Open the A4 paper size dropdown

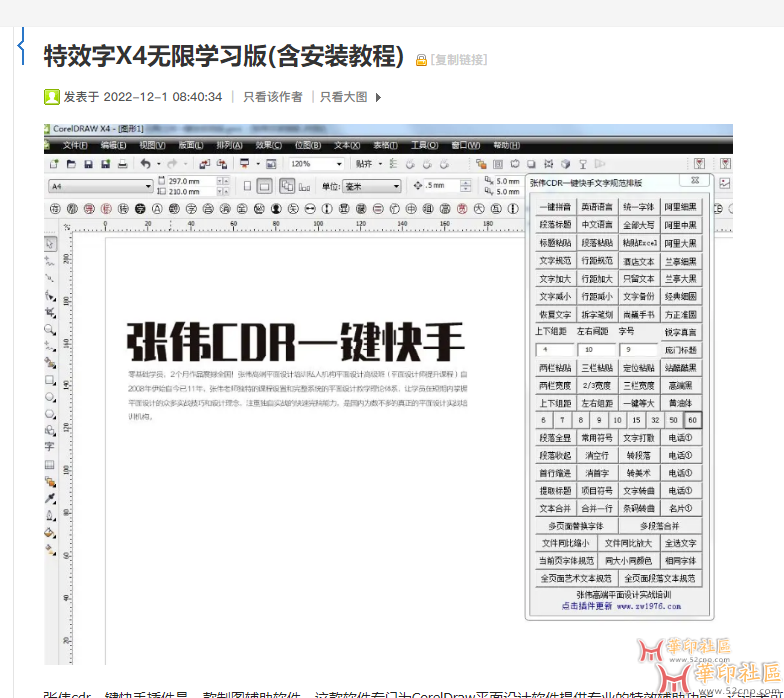(148, 186)
